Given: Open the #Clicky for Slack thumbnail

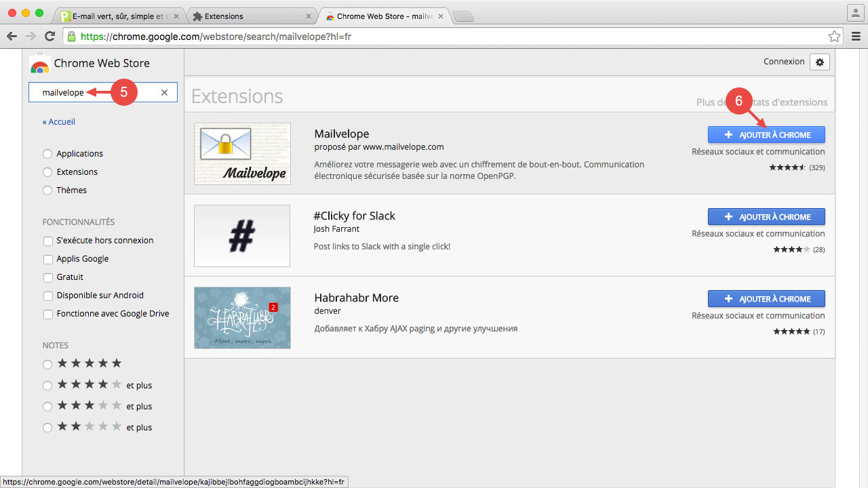Looking at the screenshot, I should 242,236.
